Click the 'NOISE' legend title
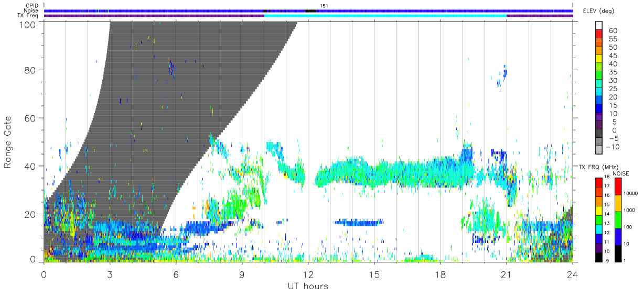The height and width of the screenshot is (297, 644). (620, 173)
